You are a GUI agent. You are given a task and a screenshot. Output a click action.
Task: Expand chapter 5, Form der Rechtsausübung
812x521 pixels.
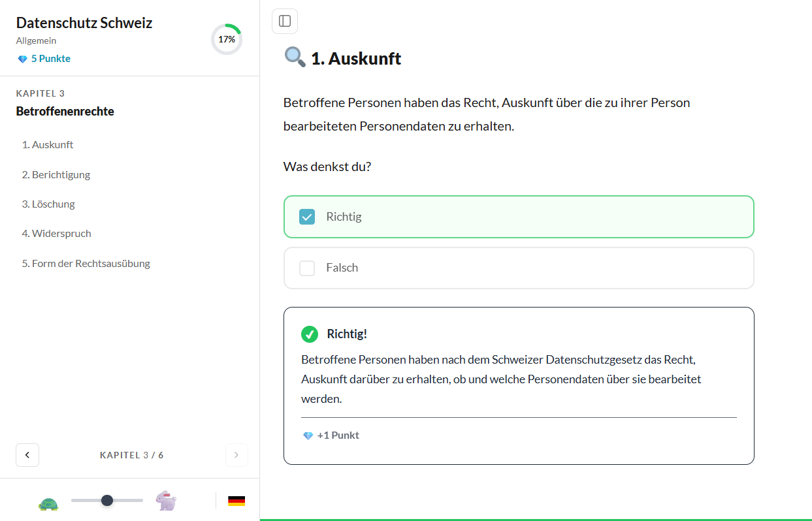tap(86, 263)
